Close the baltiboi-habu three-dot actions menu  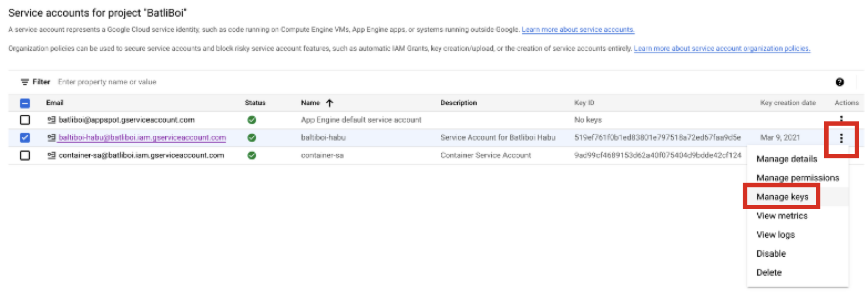(x=841, y=138)
